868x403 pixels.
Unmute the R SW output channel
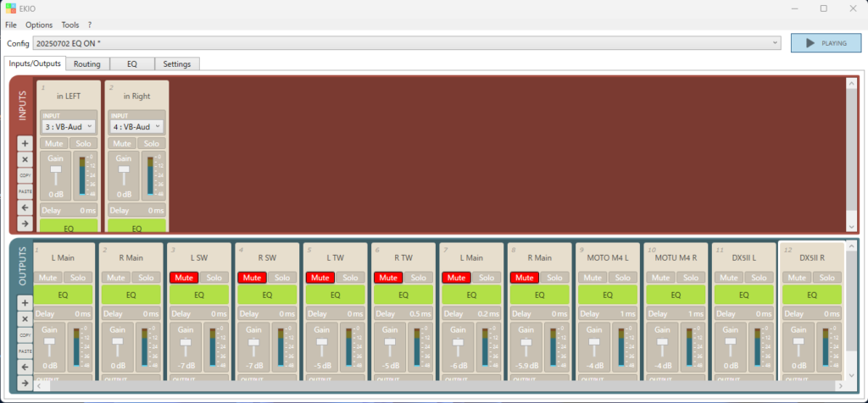coord(253,278)
